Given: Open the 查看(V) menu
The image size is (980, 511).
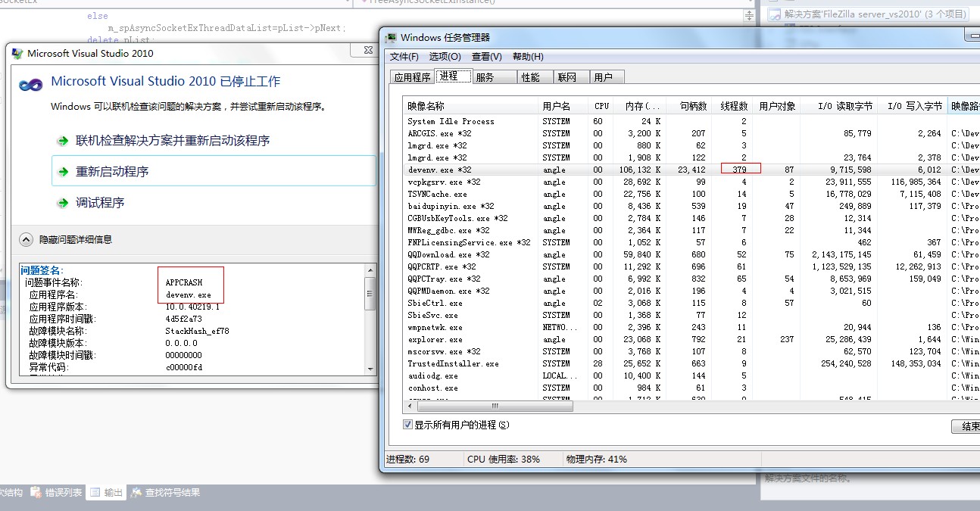Looking at the screenshot, I should click(x=487, y=57).
